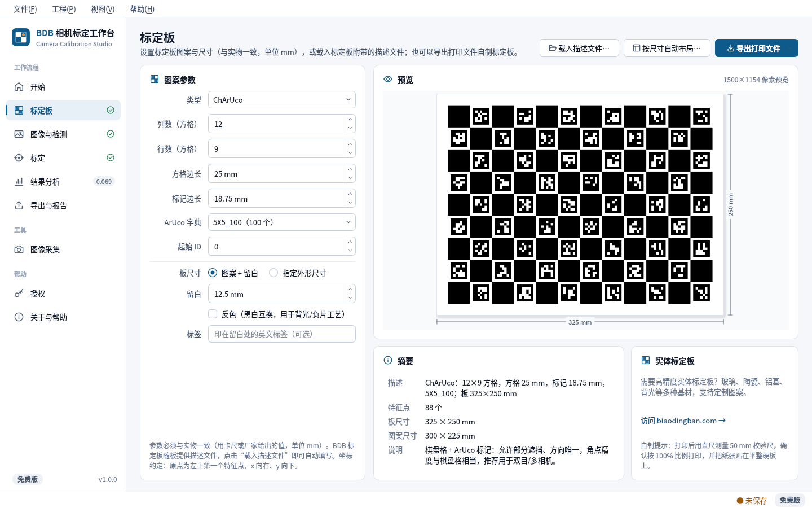Decrease the 行数 row count stepper

point(350,154)
